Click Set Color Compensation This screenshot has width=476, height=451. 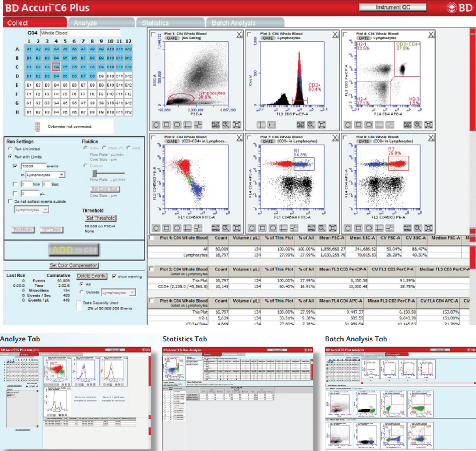point(74,265)
